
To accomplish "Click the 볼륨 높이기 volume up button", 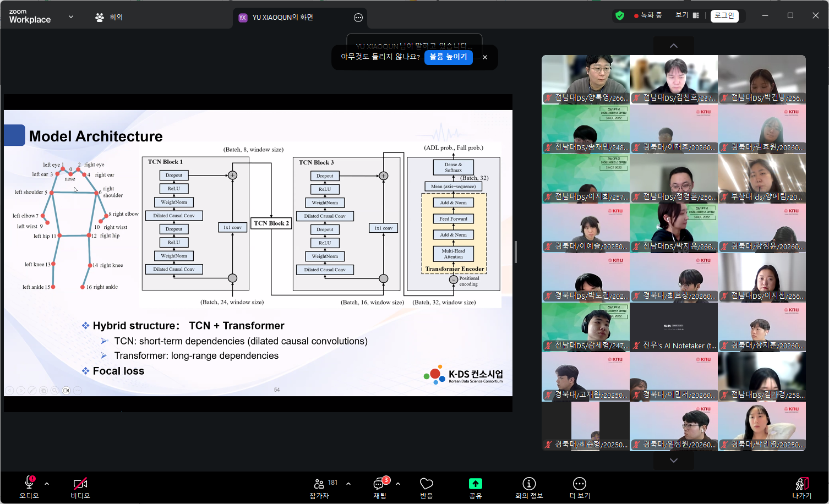I will 448,57.
